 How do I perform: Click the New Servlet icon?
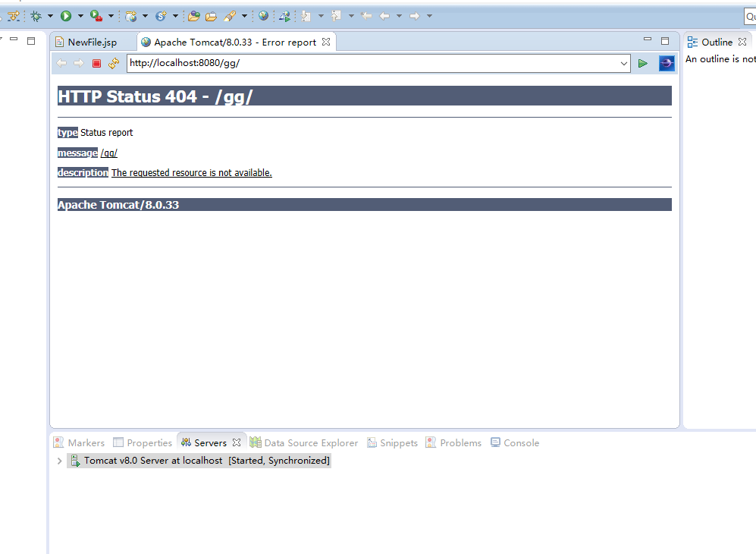161,16
